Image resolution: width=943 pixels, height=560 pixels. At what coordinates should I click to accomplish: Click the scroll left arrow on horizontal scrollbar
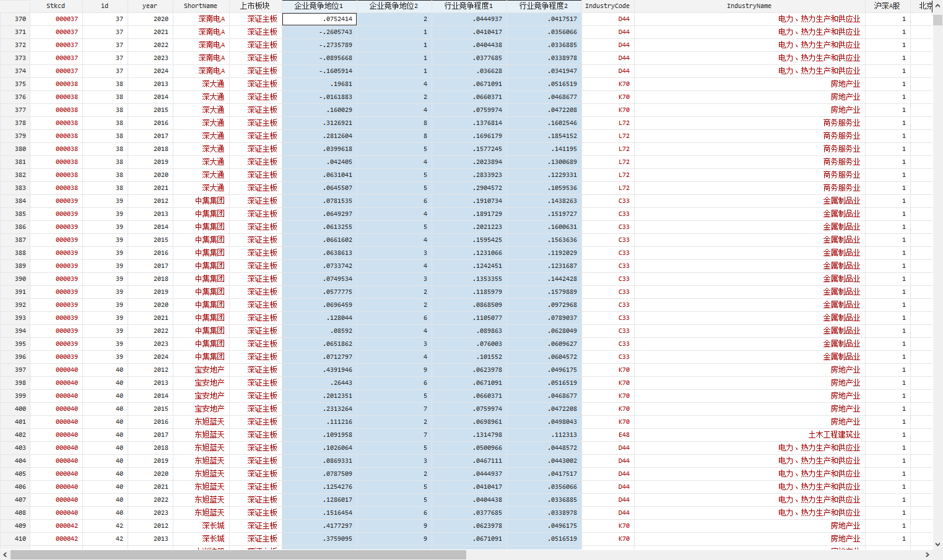(5, 555)
